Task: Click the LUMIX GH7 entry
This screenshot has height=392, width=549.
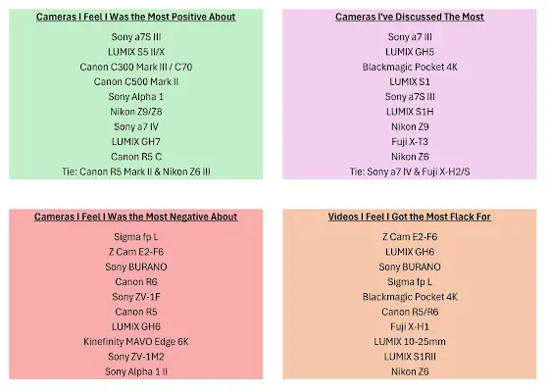Action: click(136, 142)
